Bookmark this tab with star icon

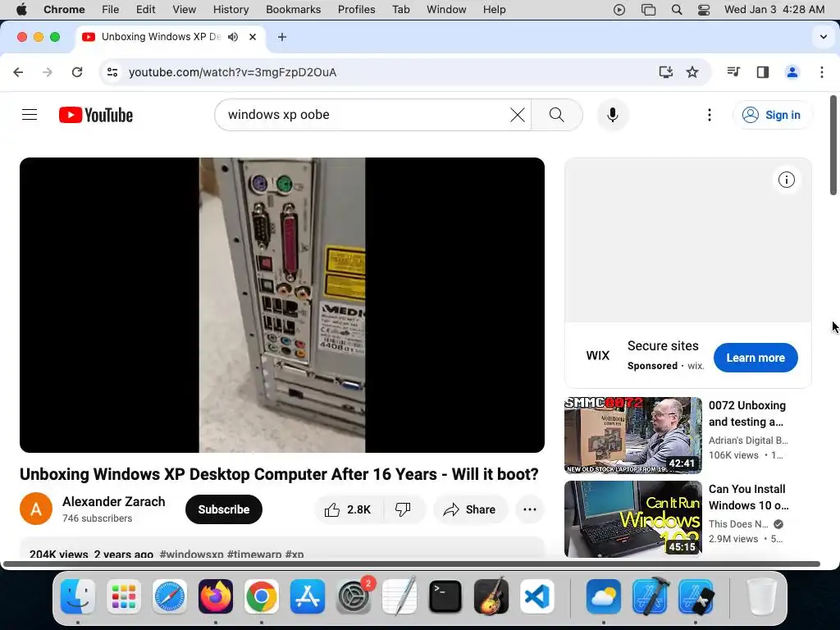click(x=692, y=72)
